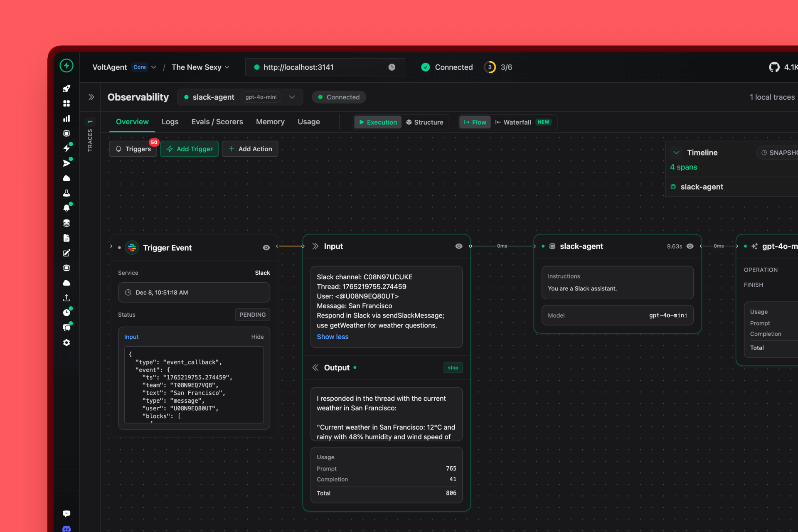
Task: Click the clock history icon in URL bar
Action: coord(392,67)
